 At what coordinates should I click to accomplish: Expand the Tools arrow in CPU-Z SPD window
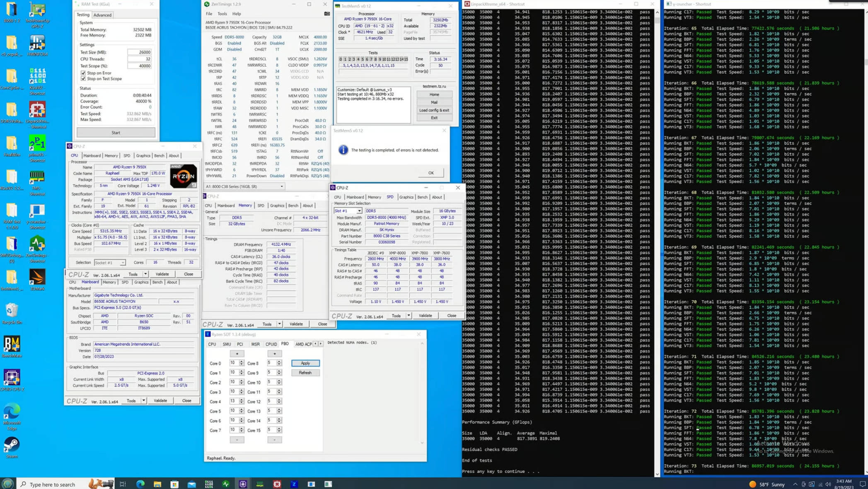coord(409,316)
